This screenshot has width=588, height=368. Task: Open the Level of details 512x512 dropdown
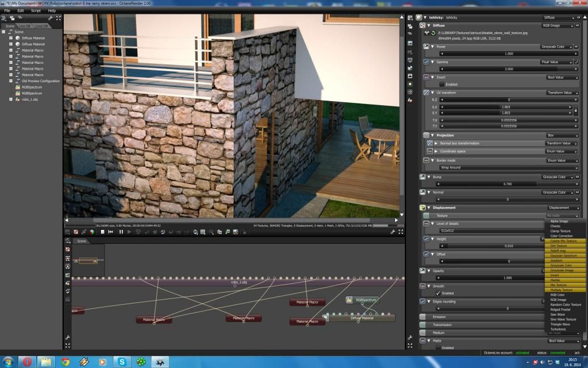click(x=492, y=231)
